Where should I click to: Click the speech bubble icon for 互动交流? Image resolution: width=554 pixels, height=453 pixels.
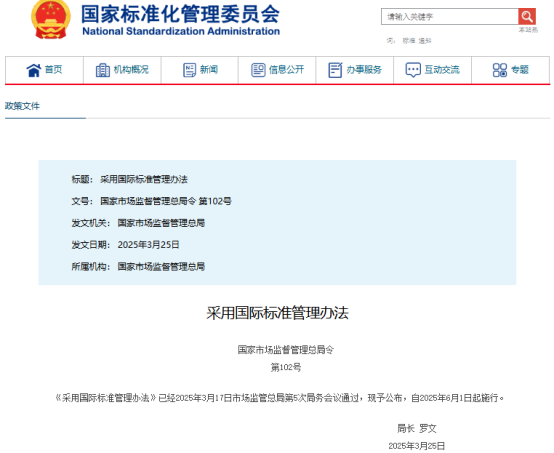click(x=413, y=70)
